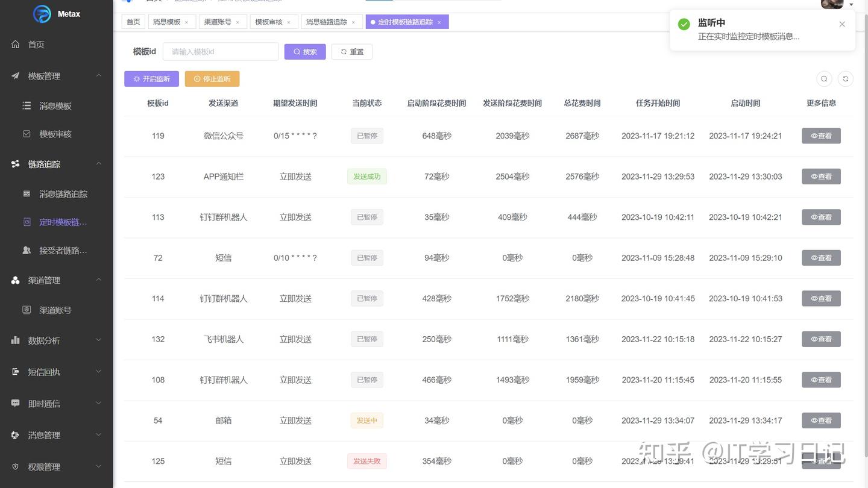Screen dimensions: 868x488
Task: Click the 重置 reset button
Action: click(352, 52)
